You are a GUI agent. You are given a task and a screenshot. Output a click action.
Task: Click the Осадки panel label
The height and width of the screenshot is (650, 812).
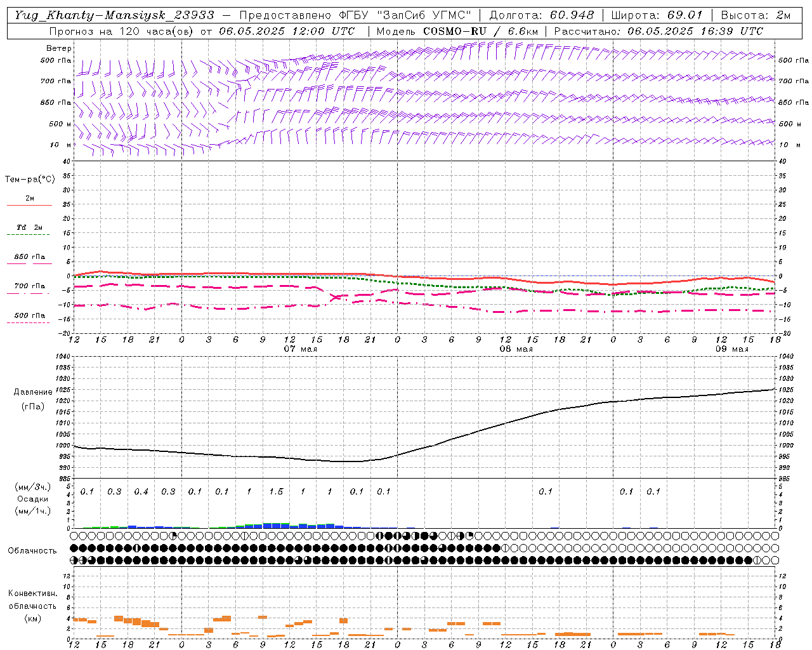(33, 499)
